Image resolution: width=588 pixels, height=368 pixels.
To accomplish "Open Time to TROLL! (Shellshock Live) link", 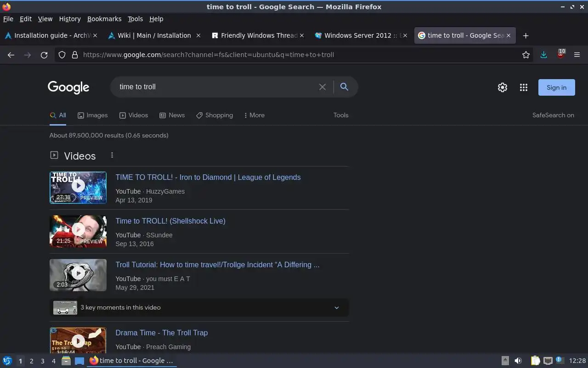I will pos(170,221).
